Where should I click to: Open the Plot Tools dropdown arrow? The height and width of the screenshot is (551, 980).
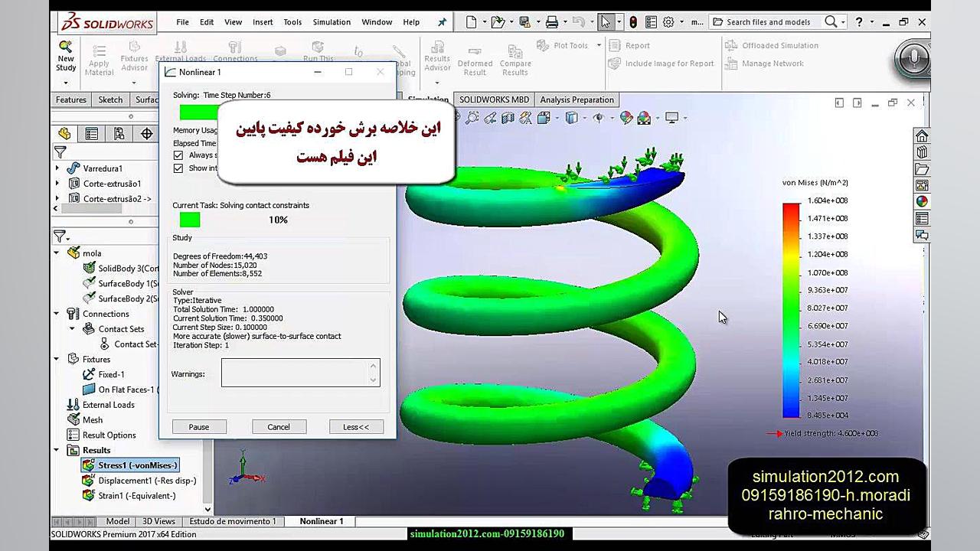point(599,46)
